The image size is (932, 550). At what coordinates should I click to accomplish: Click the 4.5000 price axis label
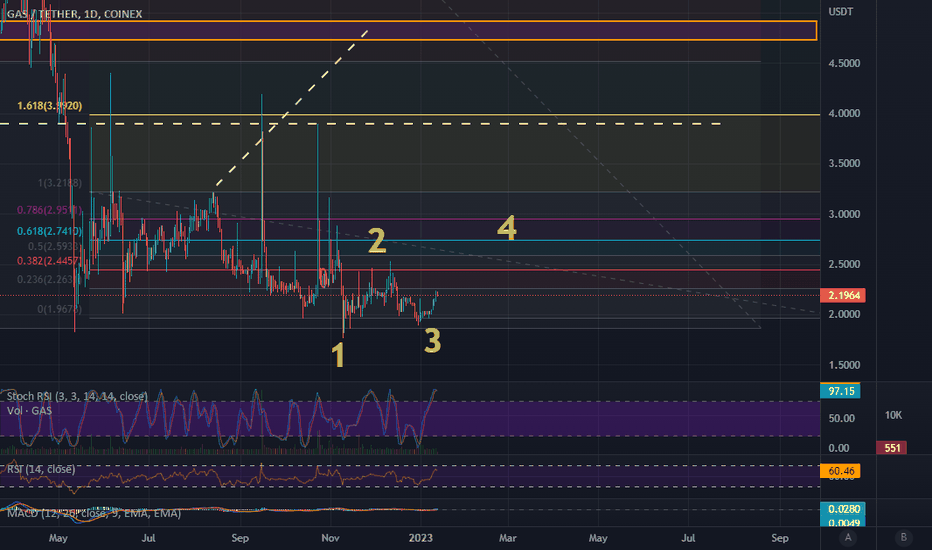(844, 63)
